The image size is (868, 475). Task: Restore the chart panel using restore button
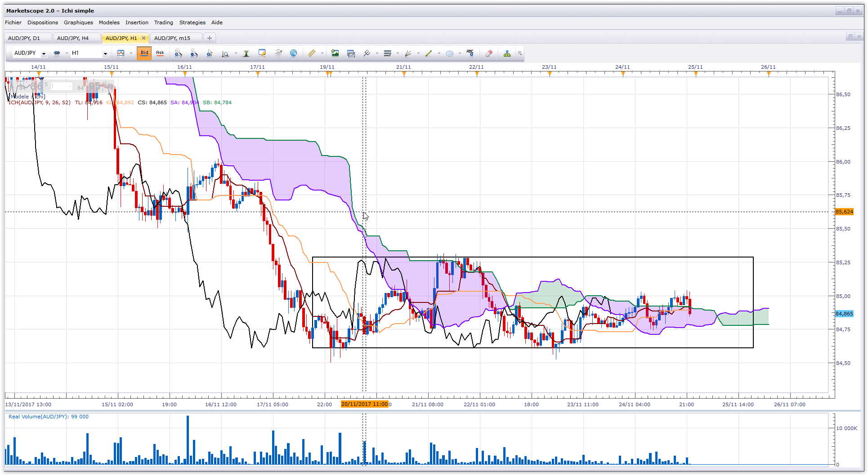tap(850, 37)
